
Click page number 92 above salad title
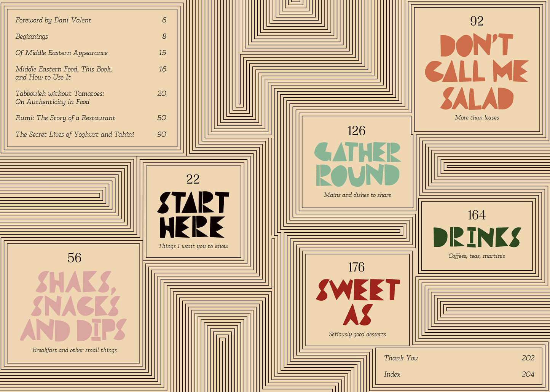[477, 21]
